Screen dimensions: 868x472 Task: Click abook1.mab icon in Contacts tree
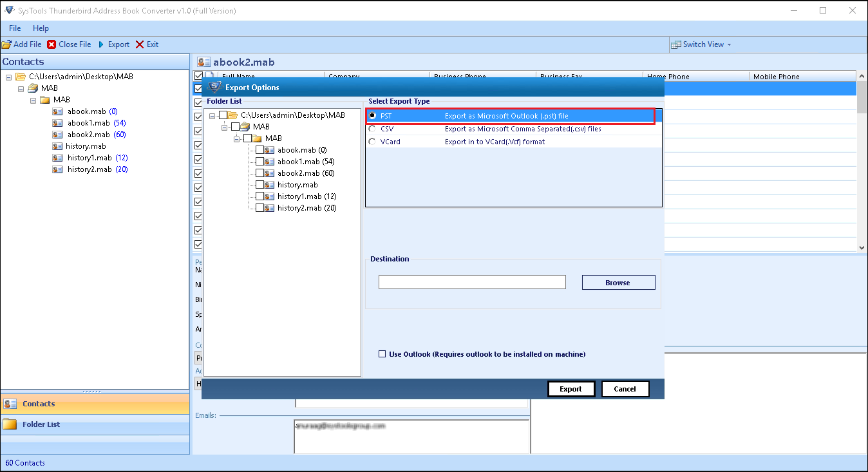pyautogui.click(x=58, y=123)
